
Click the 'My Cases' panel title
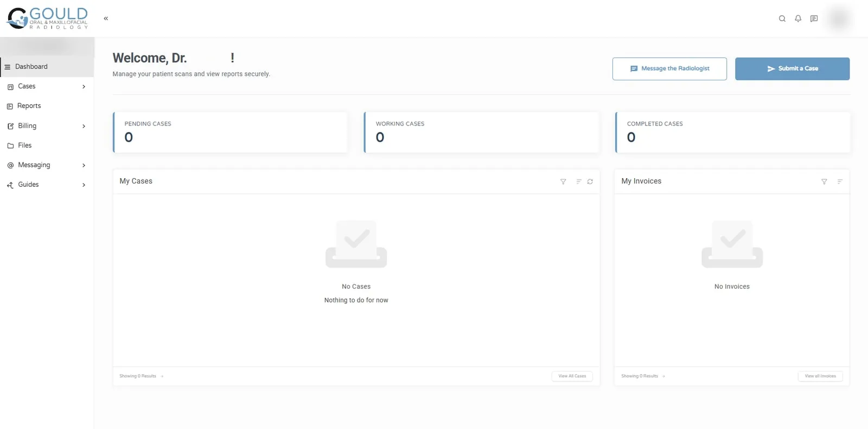[x=136, y=181]
